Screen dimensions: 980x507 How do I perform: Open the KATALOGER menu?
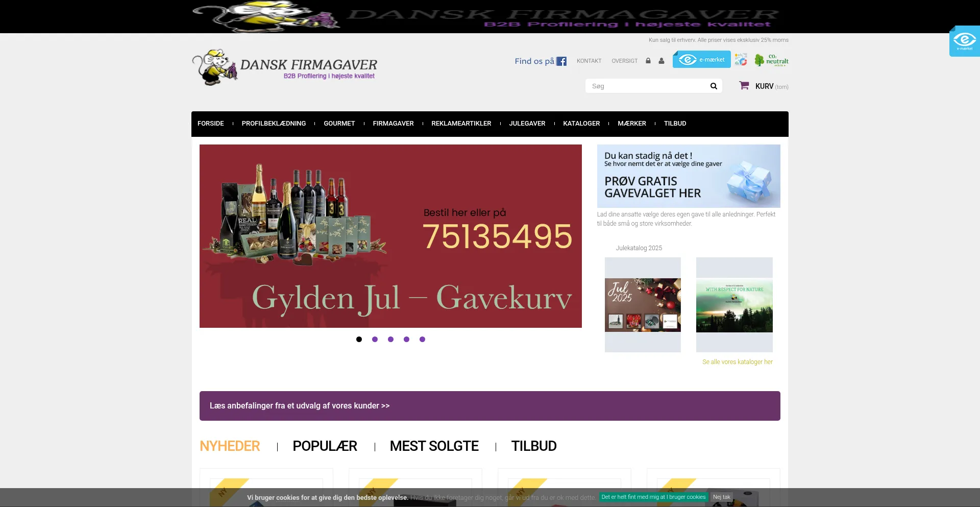(581, 124)
